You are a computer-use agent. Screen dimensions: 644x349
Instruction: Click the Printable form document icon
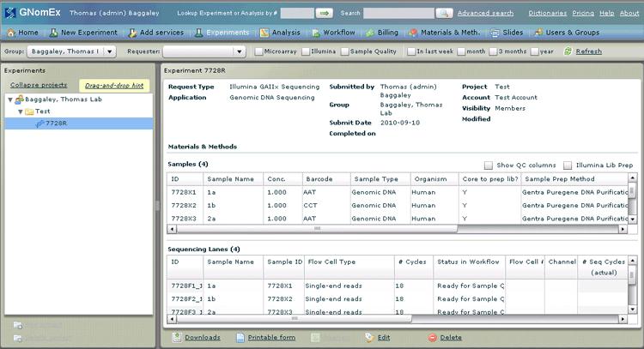click(x=240, y=338)
